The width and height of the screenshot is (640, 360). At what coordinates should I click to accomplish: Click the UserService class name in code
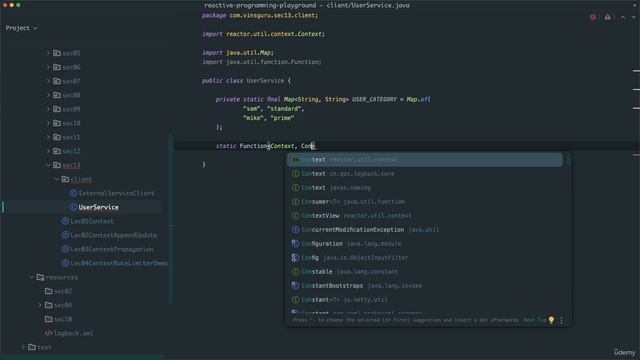265,80
